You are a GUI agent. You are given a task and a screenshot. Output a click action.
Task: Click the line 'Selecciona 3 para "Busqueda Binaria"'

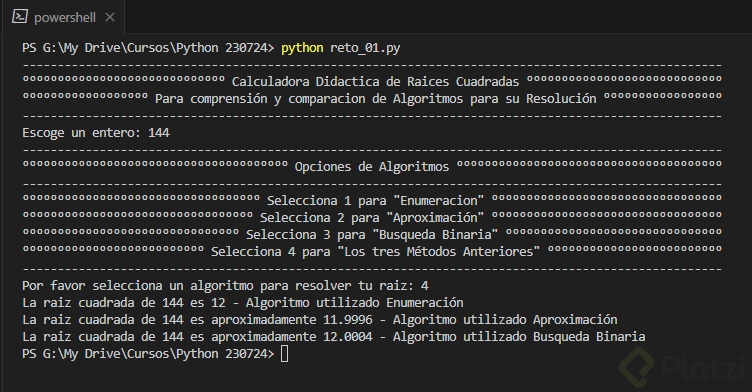tap(372, 235)
